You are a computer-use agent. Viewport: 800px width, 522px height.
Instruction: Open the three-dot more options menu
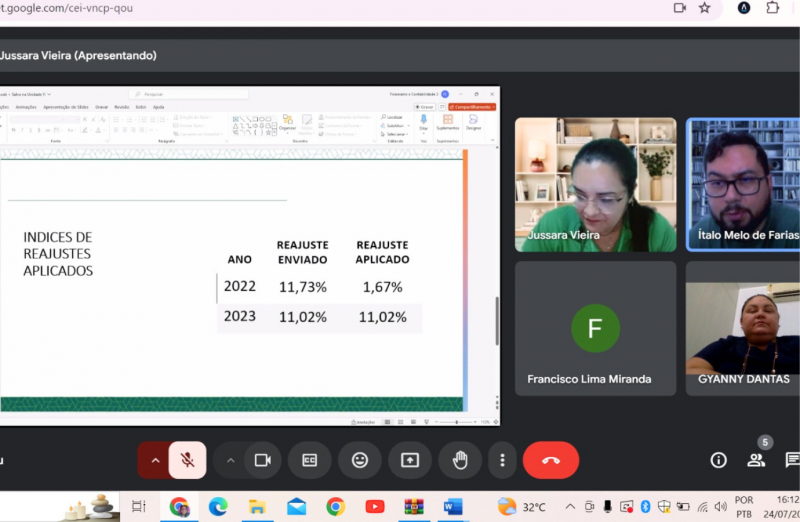click(x=502, y=460)
